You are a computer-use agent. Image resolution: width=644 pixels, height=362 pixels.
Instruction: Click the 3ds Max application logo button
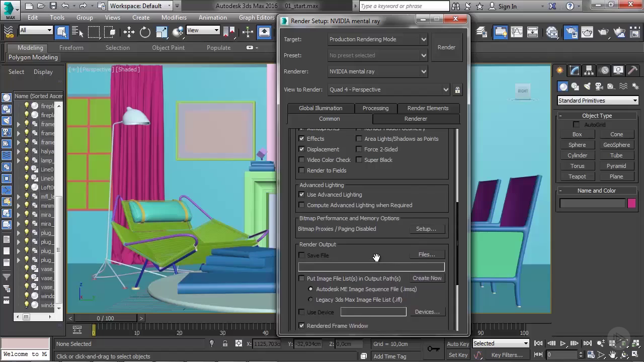click(x=10, y=10)
